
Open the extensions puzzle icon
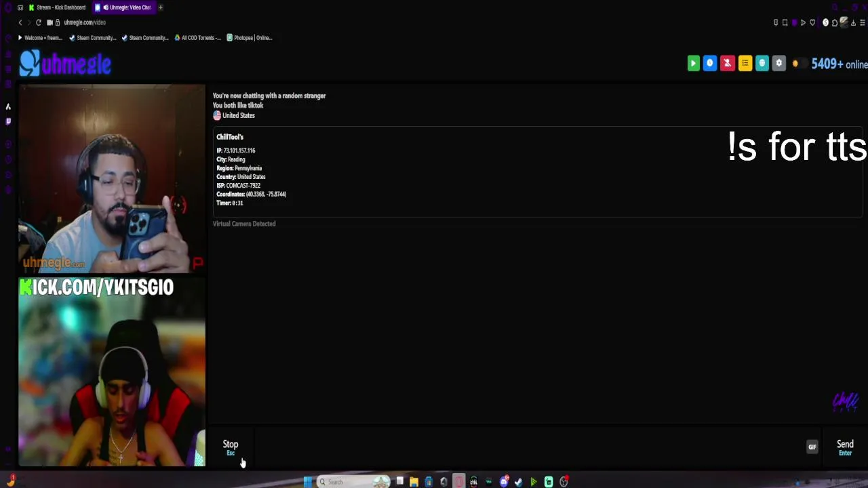pos(835,22)
